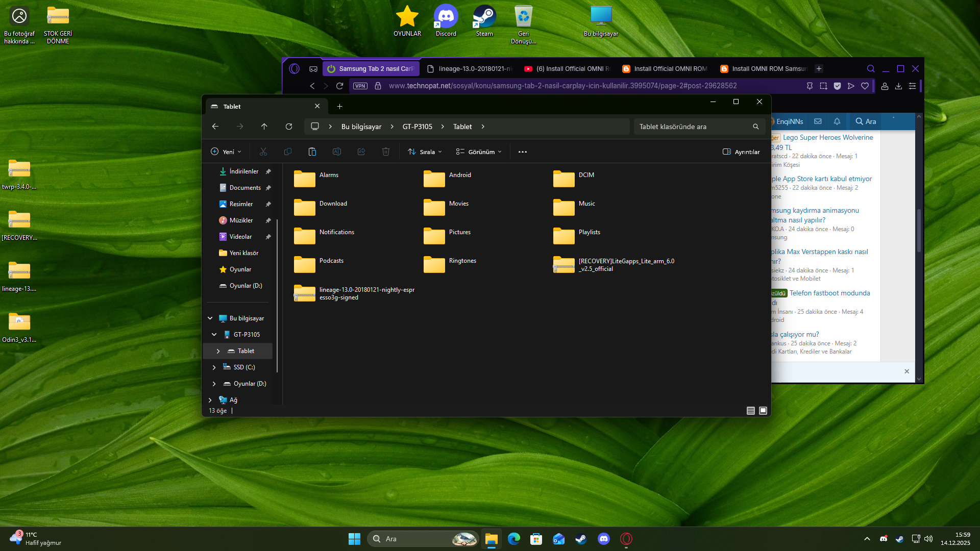
Task: Expand the SSD (C:) tree node
Action: tap(214, 367)
